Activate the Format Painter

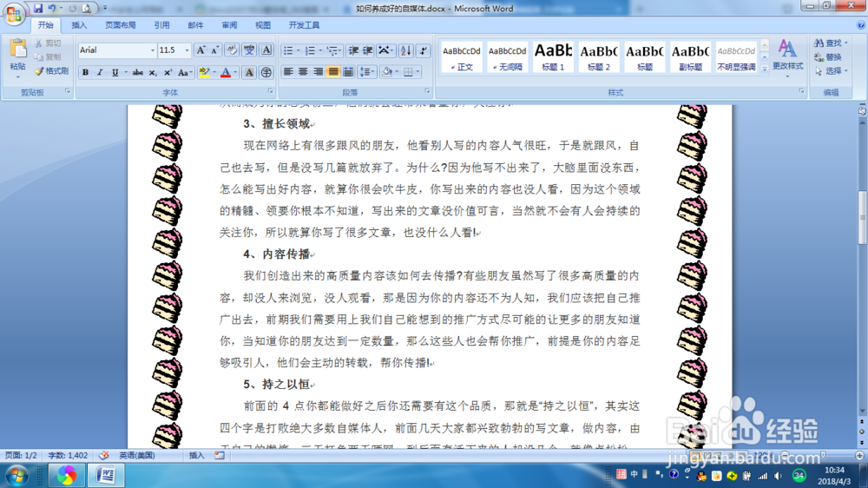click(x=51, y=71)
